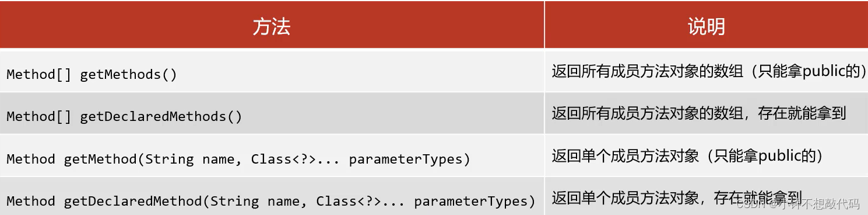Viewport: 868px width, 215px height.
Task: Click the 方法 column header
Action: tap(272, 27)
